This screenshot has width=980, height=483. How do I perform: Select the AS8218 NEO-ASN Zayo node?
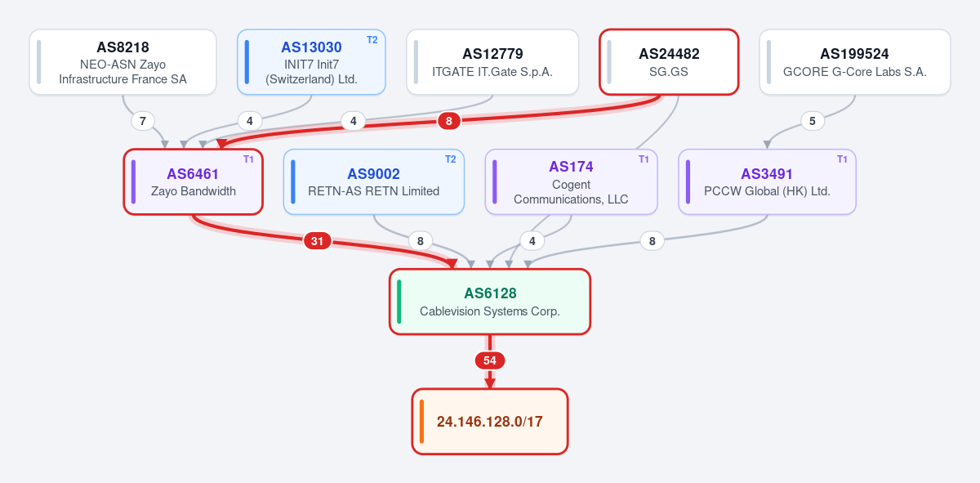coord(122,62)
